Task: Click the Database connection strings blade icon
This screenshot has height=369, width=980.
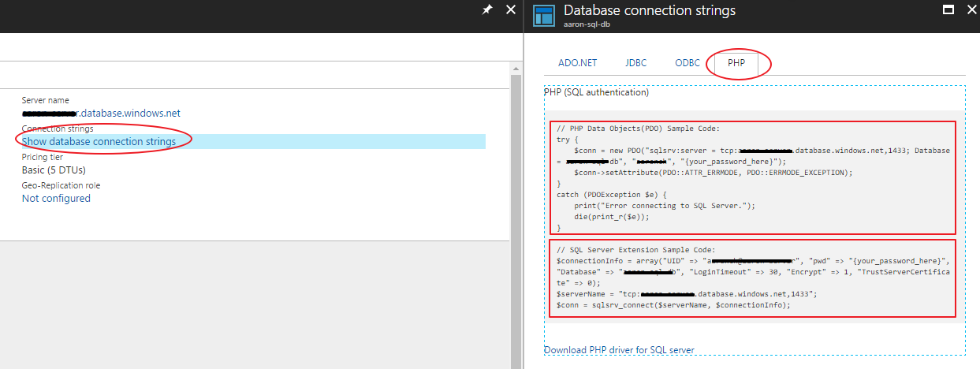Action: [545, 16]
